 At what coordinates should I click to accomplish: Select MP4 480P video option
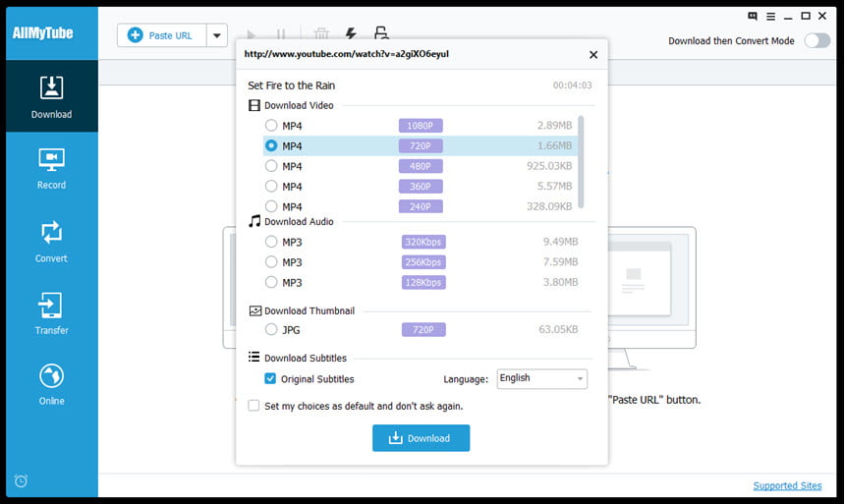[x=271, y=166]
